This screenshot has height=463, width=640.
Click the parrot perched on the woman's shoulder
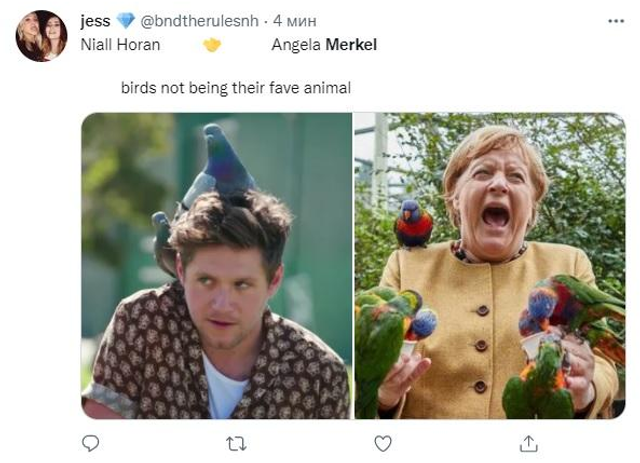413,224
